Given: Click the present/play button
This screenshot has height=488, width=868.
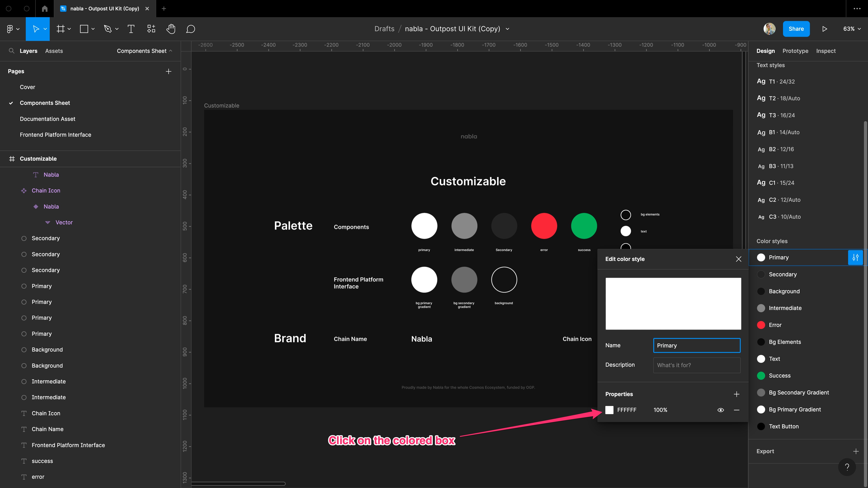Looking at the screenshot, I should click(x=825, y=29).
